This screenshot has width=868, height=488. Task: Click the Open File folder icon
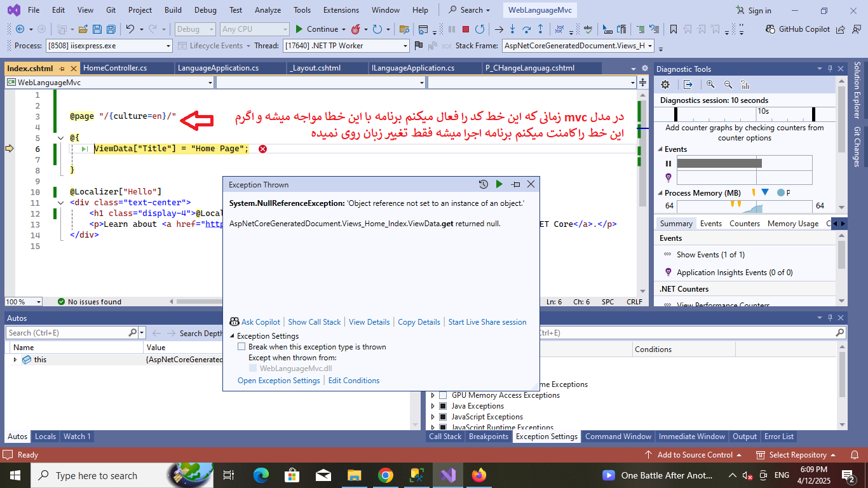(83, 29)
